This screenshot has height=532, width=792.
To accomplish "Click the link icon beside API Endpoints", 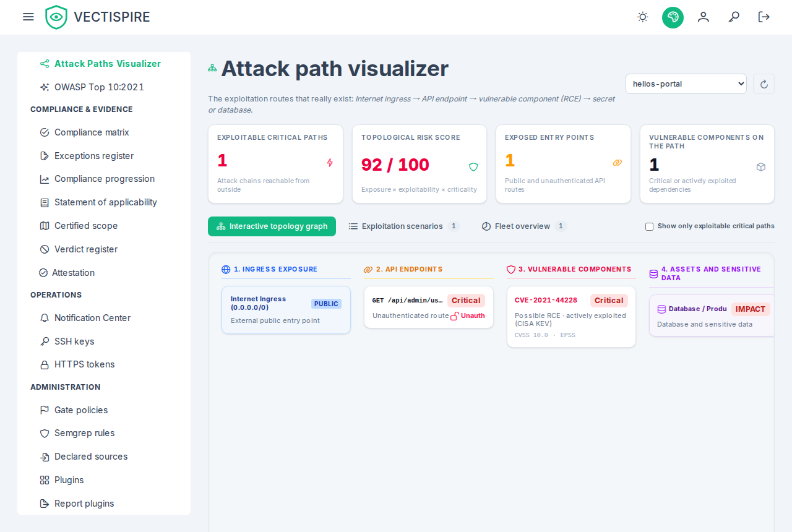I will (368, 269).
